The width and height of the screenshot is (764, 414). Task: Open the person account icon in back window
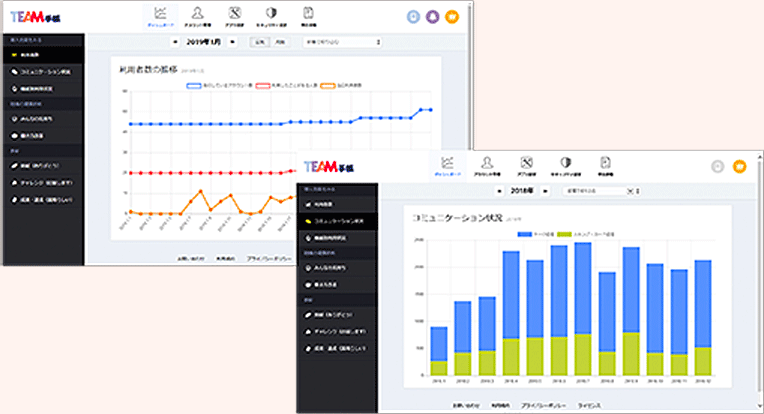(x=197, y=17)
